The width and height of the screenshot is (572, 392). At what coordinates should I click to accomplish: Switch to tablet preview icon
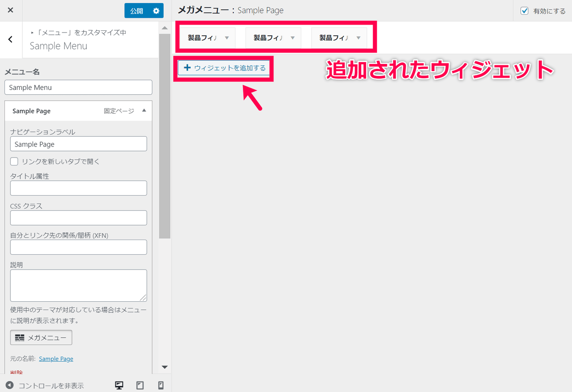point(140,385)
